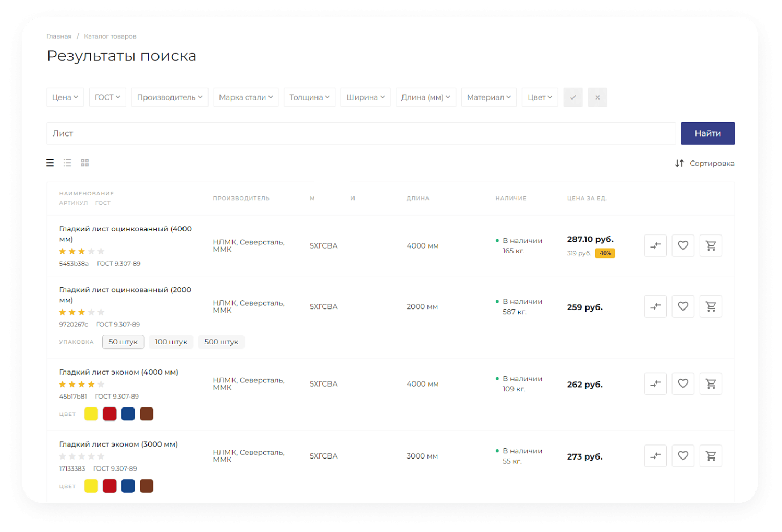The width and height of the screenshot is (782, 532).
Task: Open the Марка стали dropdown
Action: click(x=246, y=97)
